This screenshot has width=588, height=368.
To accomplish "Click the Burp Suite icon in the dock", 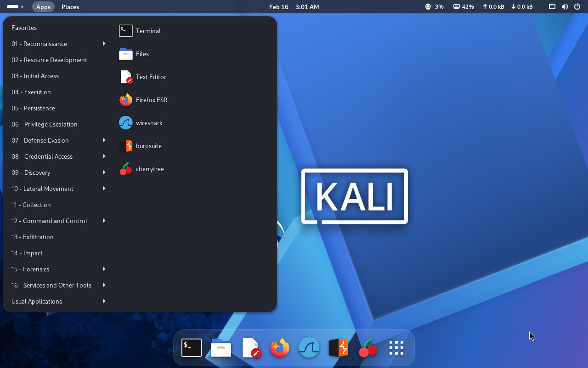I will 339,348.
